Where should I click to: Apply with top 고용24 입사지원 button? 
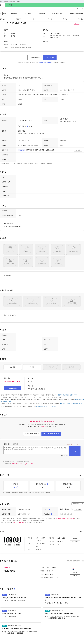point(50,58)
